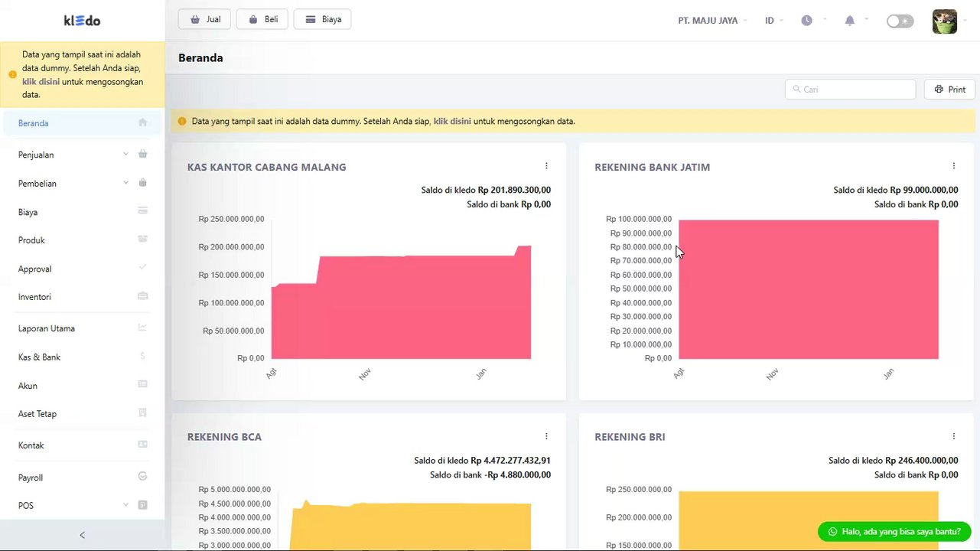
Task: Click the user avatar picture
Action: (x=945, y=21)
